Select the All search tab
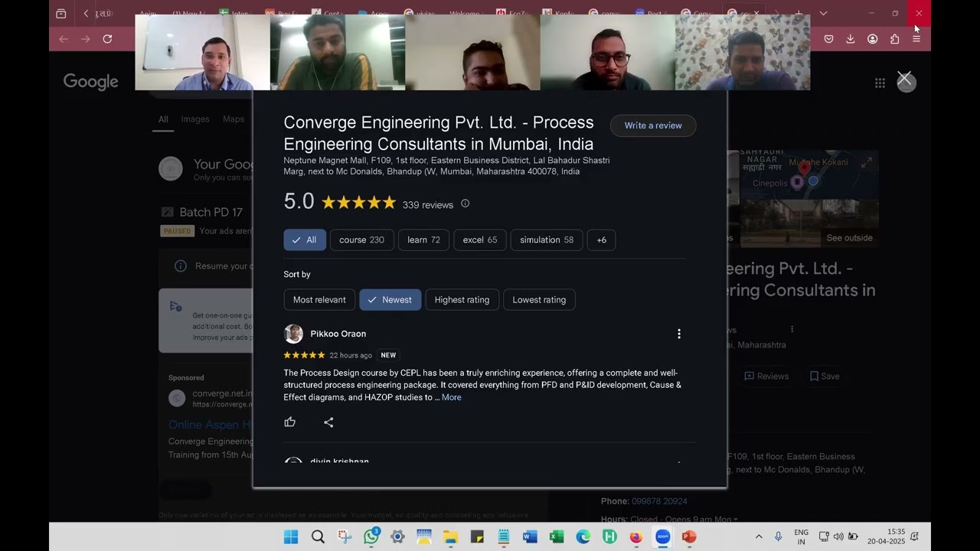Screen dimensions: 980x551 coord(163,119)
